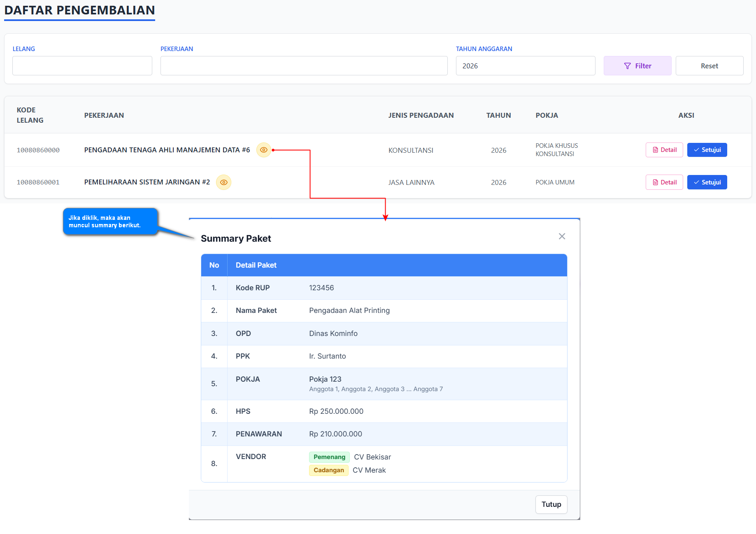
Task: Apply the Filter button with funnel icon
Action: pos(637,66)
